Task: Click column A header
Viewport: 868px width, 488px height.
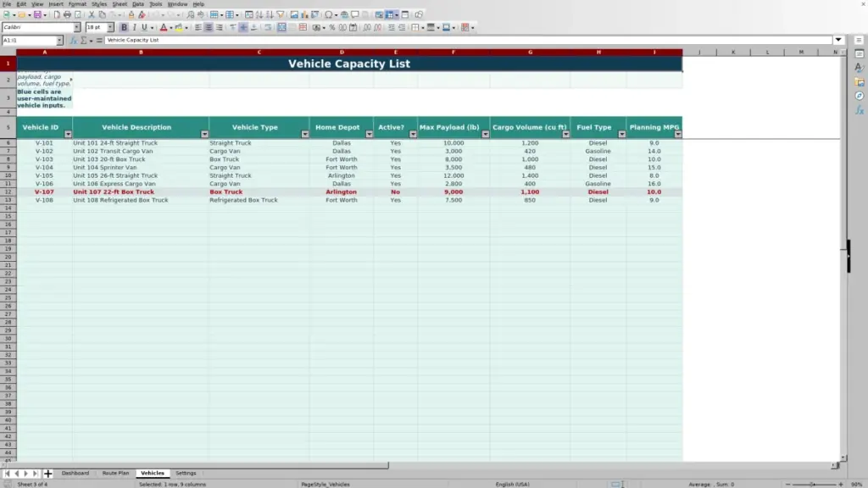Action: (45, 52)
